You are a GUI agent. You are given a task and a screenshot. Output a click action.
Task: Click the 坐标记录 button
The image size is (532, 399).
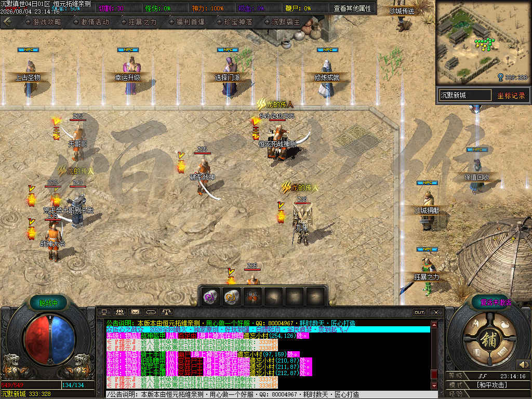(511, 96)
